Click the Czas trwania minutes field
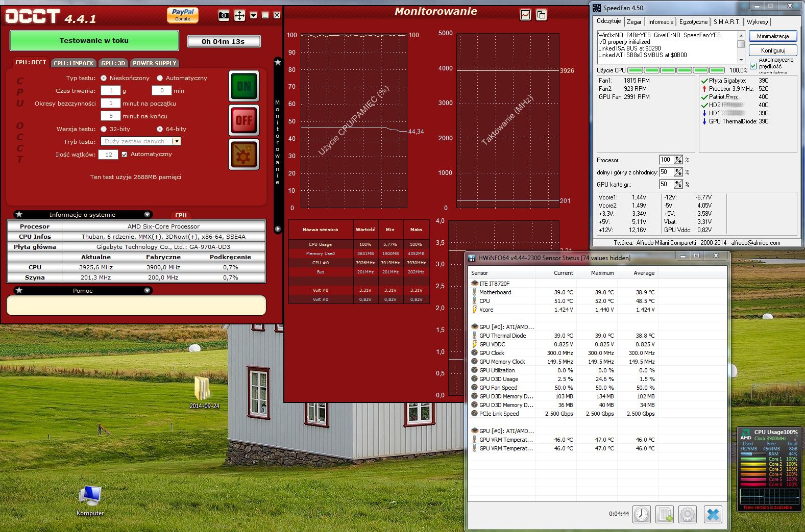 (x=162, y=91)
